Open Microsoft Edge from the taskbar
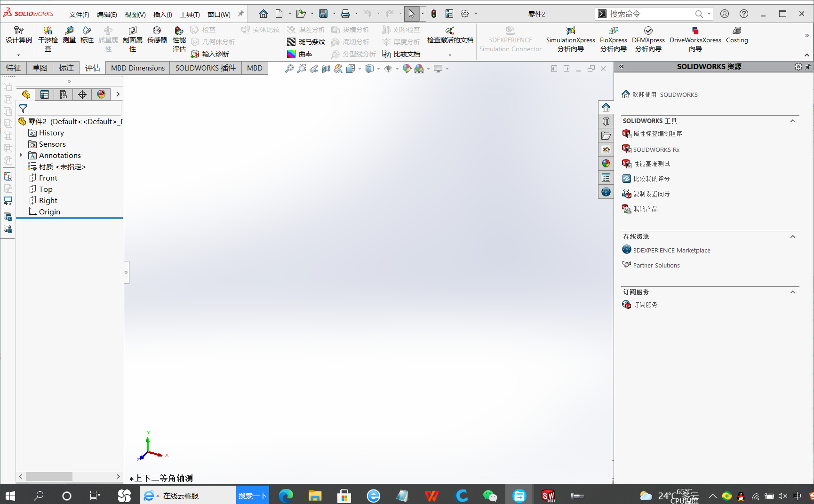Image resolution: width=814 pixels, height=504 pixels. tap(286, 495)
